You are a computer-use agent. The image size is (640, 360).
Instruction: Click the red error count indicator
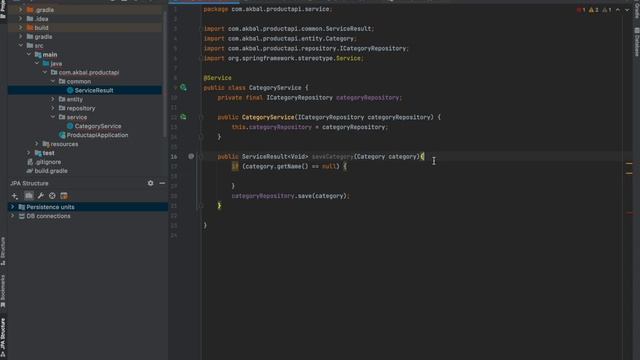click(581, 10)
